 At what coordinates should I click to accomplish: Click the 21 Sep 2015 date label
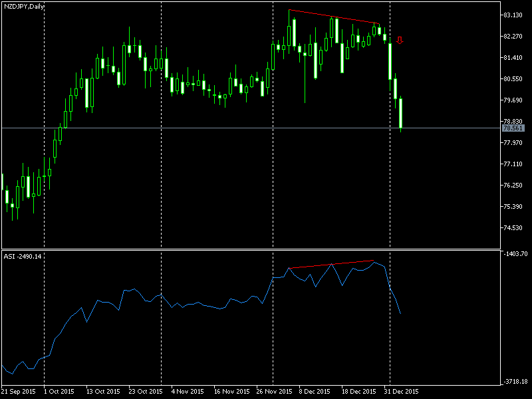point(19,392)
